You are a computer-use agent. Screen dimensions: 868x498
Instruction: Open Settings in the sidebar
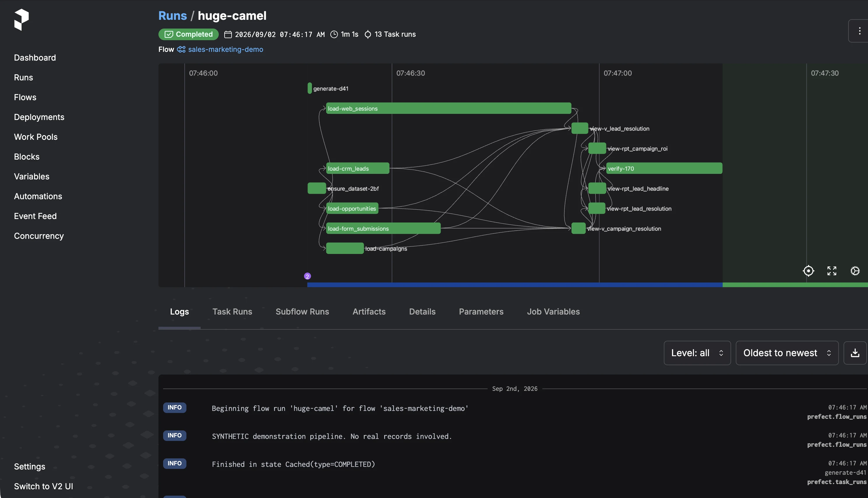pyautogui.click(x=29, y=467)
